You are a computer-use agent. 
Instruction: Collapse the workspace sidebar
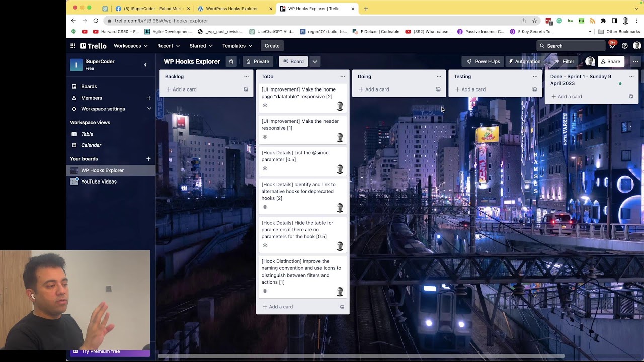(x=145, y=65)
